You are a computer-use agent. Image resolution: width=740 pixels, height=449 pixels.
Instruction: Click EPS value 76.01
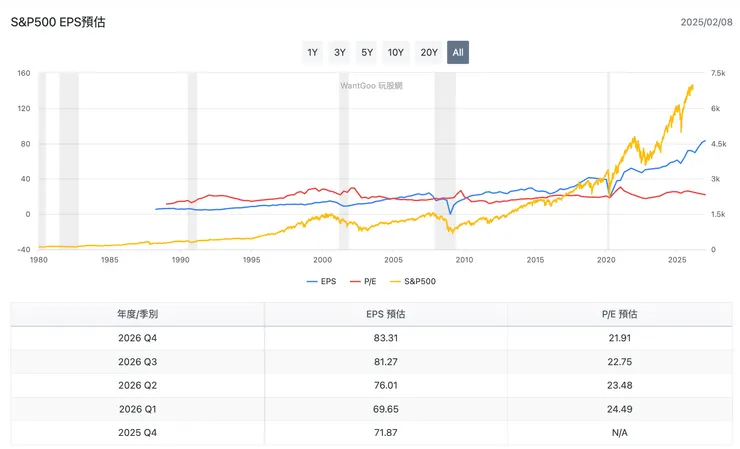(386, 385)
